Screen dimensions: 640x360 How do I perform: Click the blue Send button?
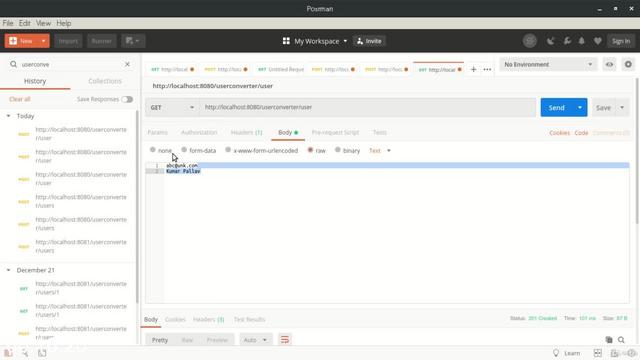coord(556,107)
